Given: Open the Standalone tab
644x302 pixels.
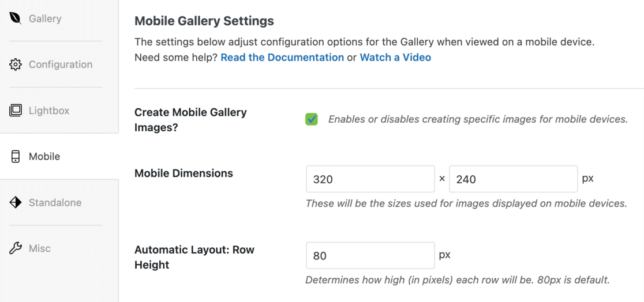Looking at the screenshot, I should pos(55,203).
